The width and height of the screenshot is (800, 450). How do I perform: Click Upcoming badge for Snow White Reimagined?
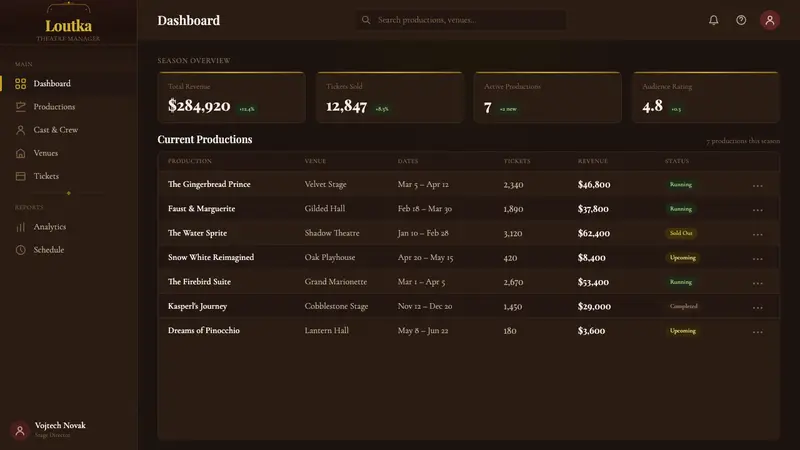coord(683,258)
